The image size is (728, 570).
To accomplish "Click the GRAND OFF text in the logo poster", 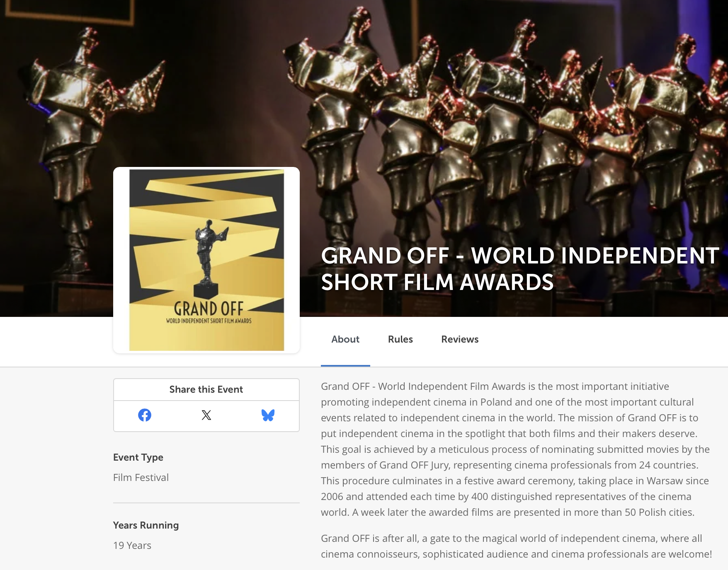I will click(x=209, y=309).
